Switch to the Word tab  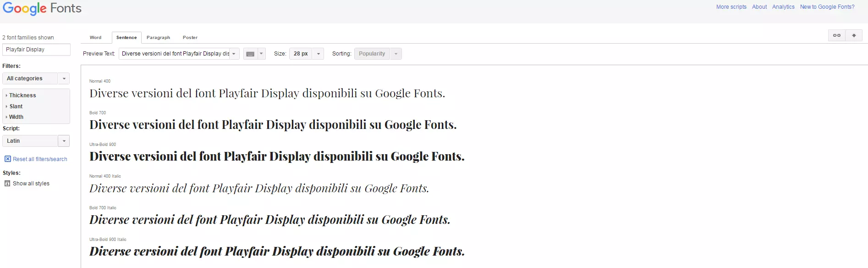pyautogui.click(x=95, y=38)
